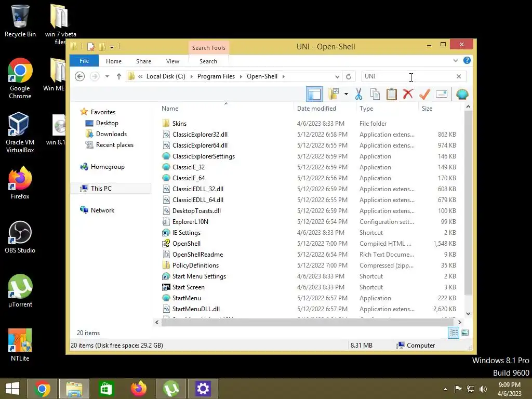
Task: Click the Search Tools contextual tab
Action: pyautogui.click(x=209, y=48)
